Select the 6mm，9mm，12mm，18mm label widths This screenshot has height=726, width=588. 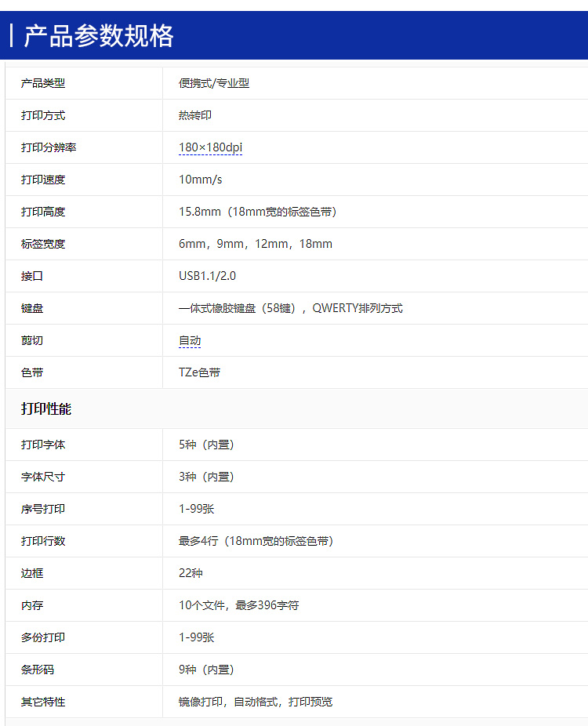pos(256,244)
